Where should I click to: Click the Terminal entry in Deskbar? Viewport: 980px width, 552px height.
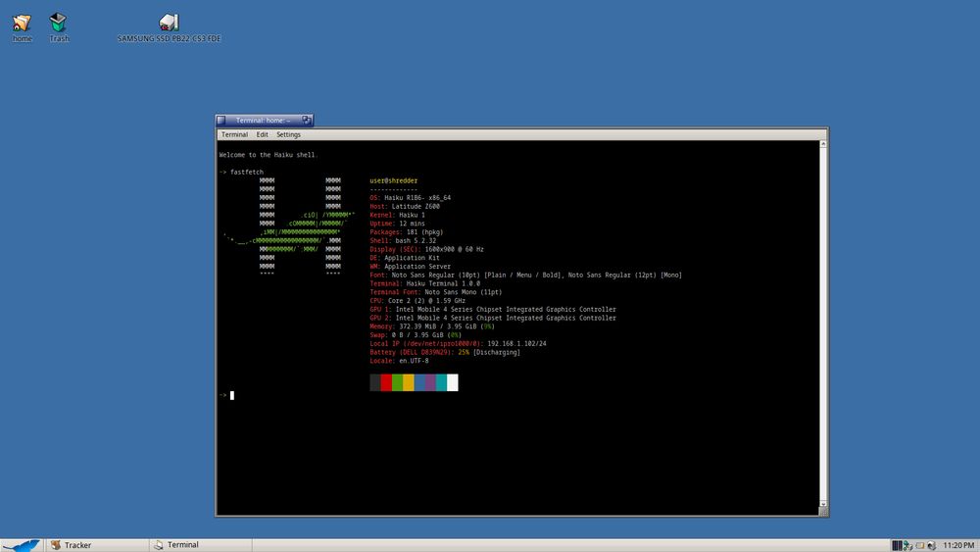[x=201, y=545]
